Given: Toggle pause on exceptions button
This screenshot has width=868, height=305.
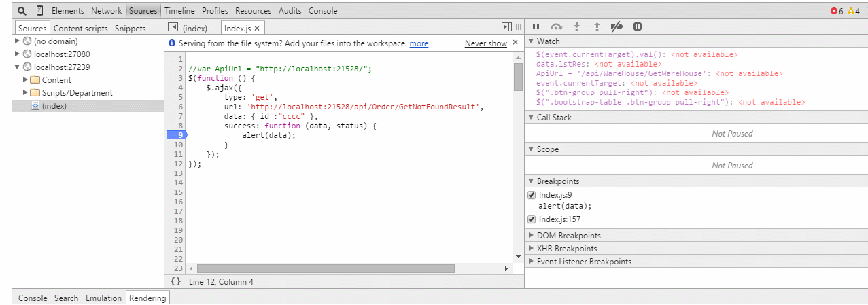Looking at the screenshot, I should (x=638, y=26).
